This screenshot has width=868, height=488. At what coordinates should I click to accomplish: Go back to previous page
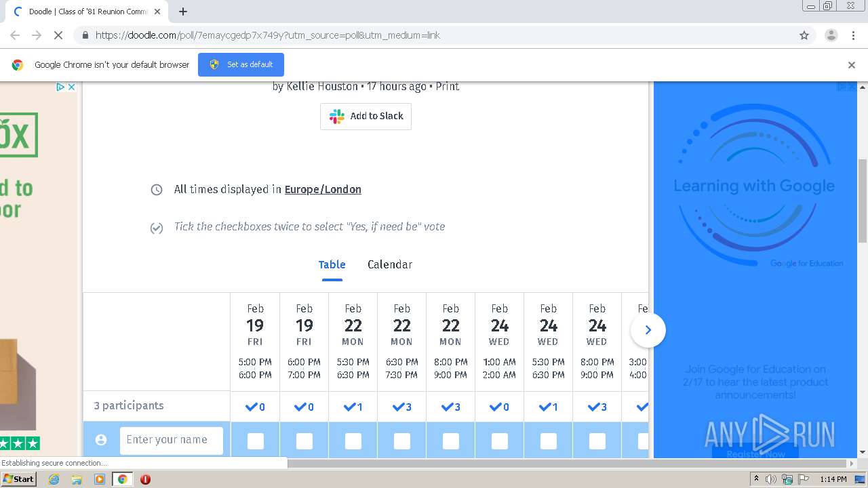tap(15, 35)
